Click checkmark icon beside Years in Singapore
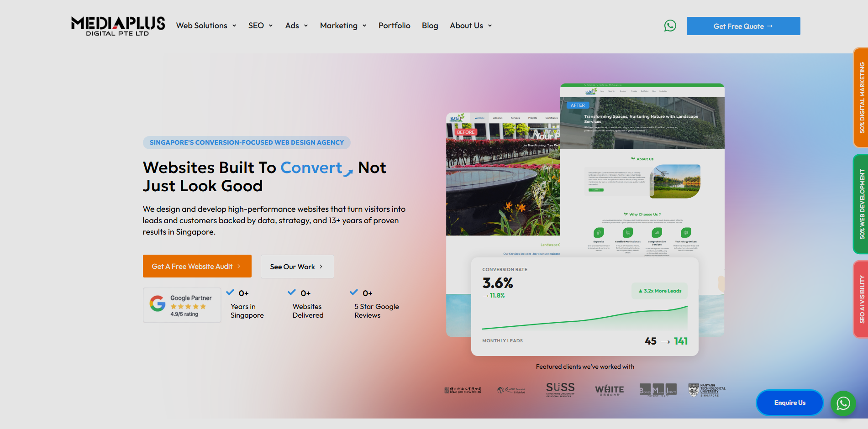The height and width of the screenshot is (429, 868). (230, 293)
